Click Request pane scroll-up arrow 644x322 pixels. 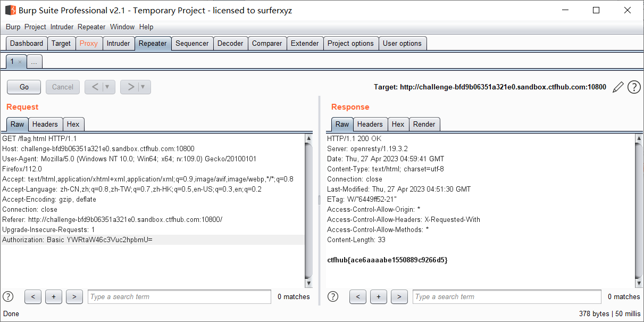coord(309,139)
